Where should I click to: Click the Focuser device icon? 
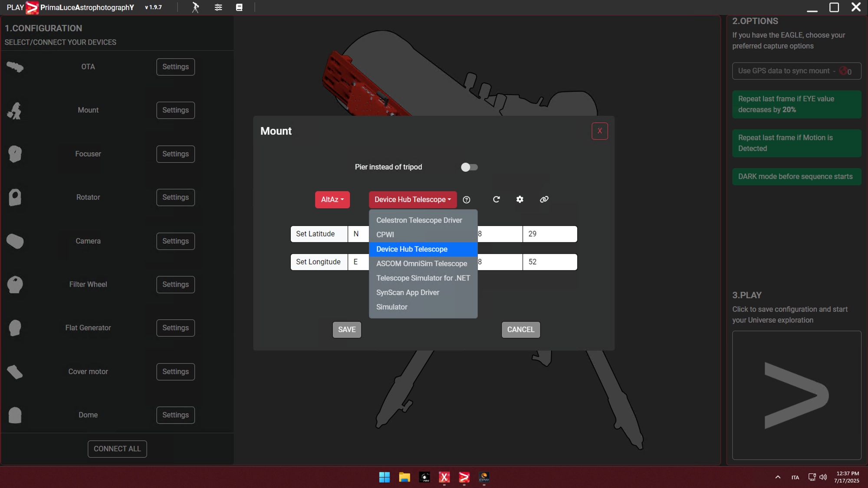pyautogui.click(x=15, y=154)
